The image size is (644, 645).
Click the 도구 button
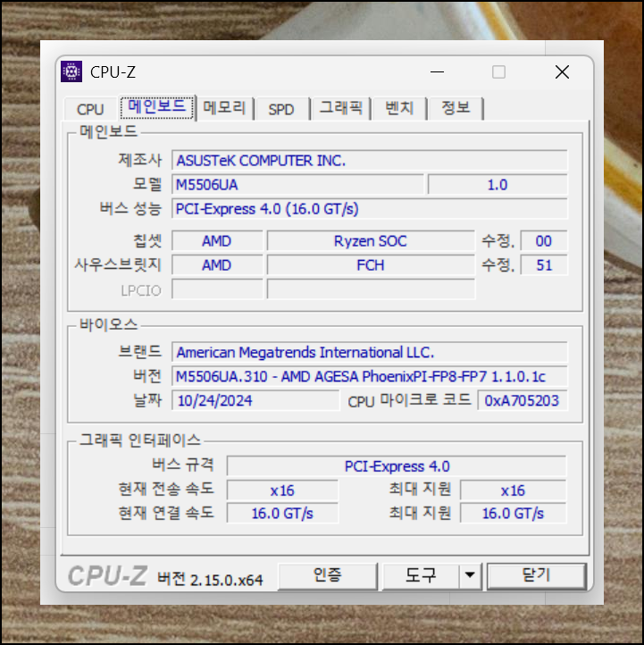(421, 575)
